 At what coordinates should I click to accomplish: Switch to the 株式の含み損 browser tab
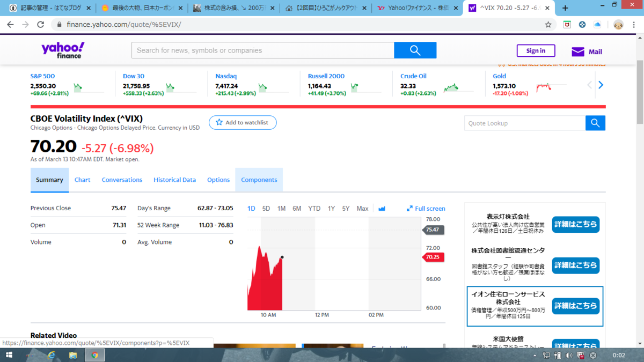[x=234, y=8]
